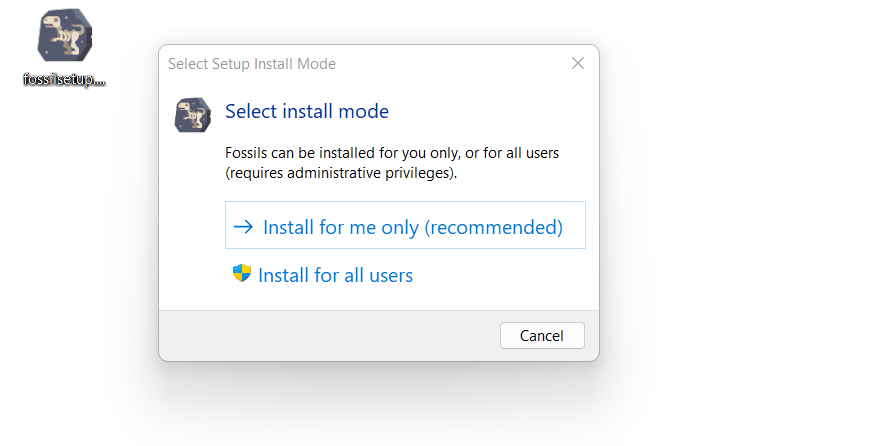This screenshot has width=888, height=446.
Task: Click the Fossils dinosaur icon in dialog
Action: [x=193, y=116]
